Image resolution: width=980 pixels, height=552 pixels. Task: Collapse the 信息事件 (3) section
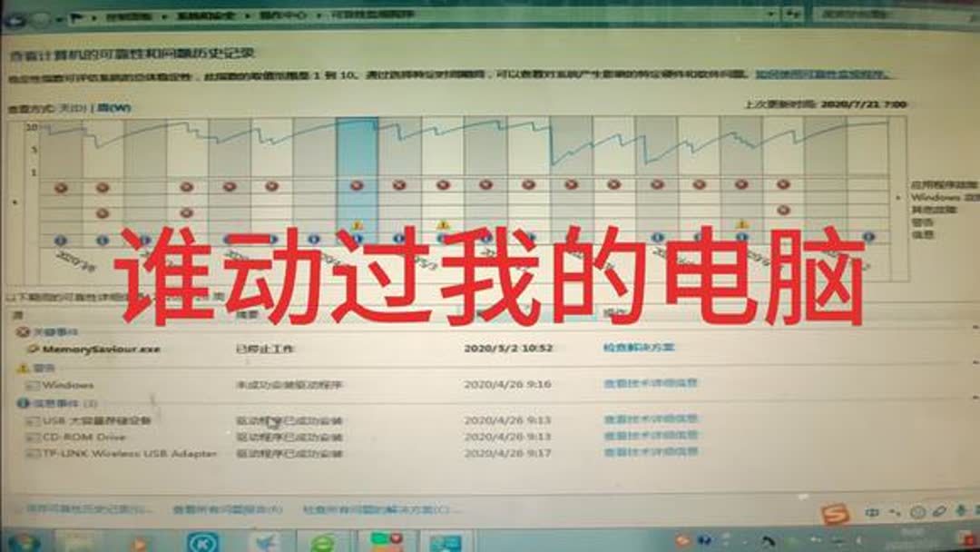[x=22, y=402]
